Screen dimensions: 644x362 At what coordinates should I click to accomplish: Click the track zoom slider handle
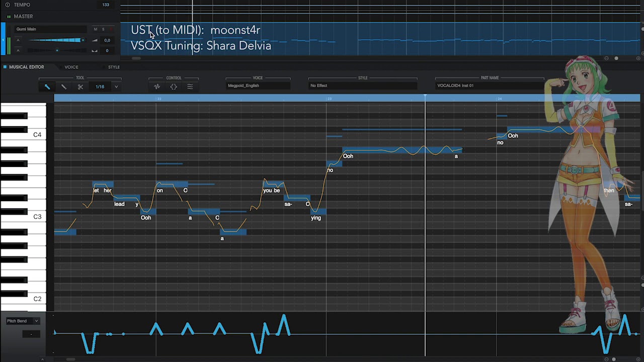pyautogui.click(x=616, y=58)
